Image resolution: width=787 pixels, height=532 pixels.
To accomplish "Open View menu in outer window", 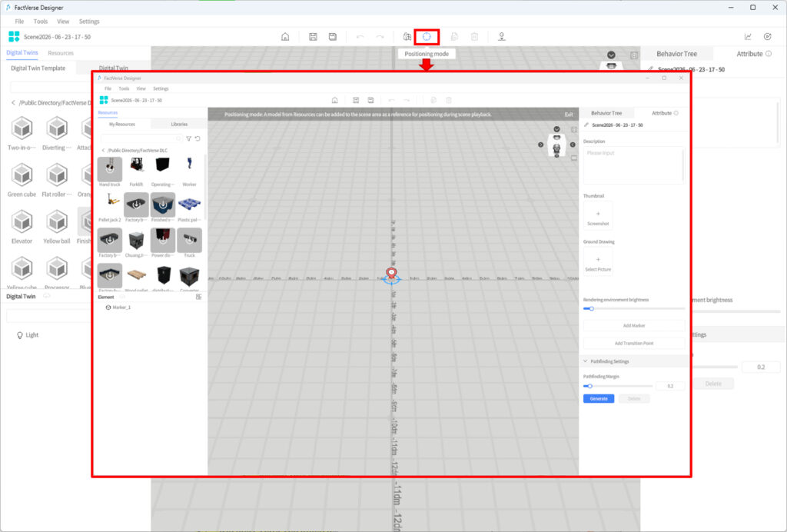I will [63, 21].
